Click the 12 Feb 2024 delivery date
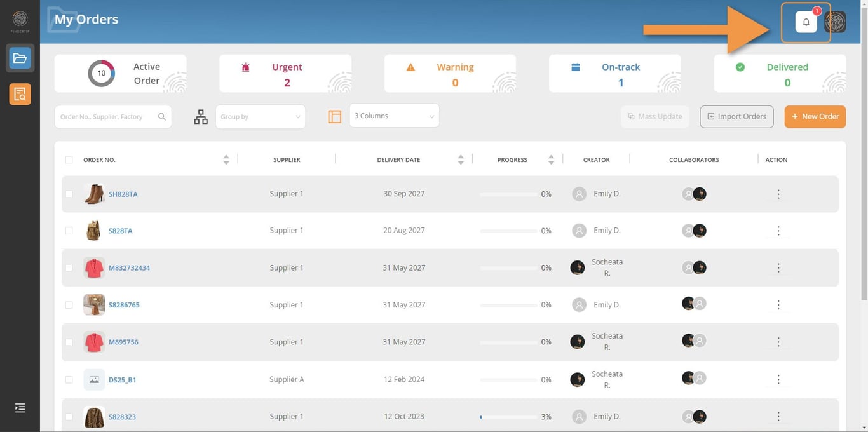Screen dimensions: 868x432 (404, 379)
